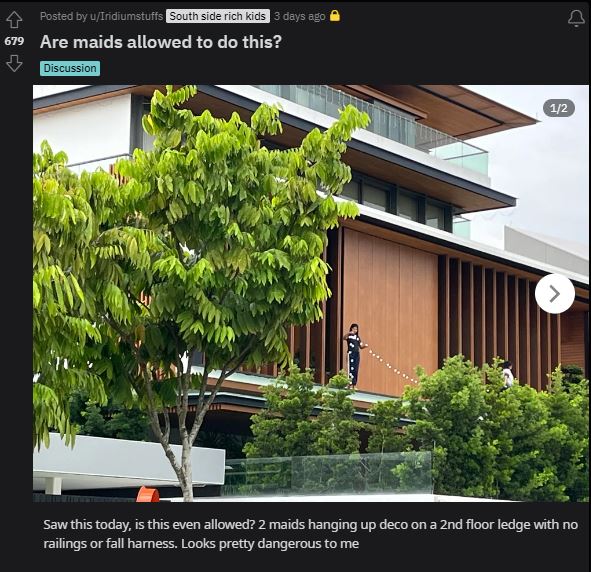Advance to the next gallery image
This screenshot has width=591, height=572.
pyautogui.click(x=554, y=294)
